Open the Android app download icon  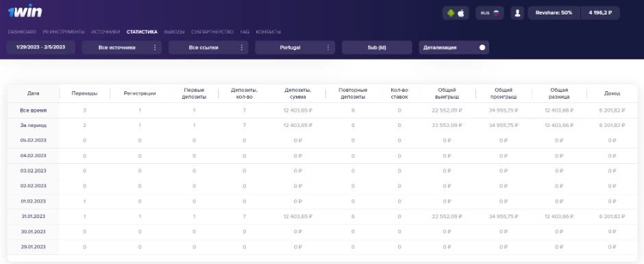click(451, 13)
